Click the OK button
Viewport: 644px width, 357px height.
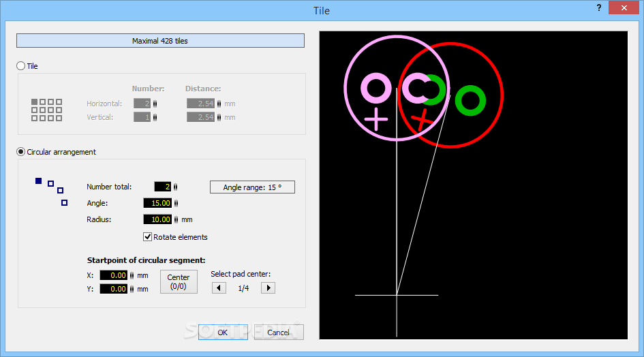[223, 332]
